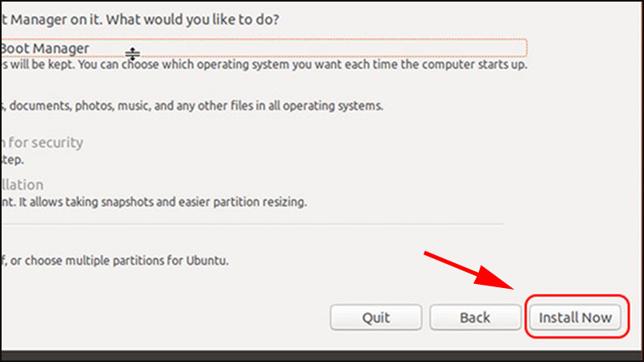
Task: Select the Boot Manager install alongside option
Action: [45, 48]
